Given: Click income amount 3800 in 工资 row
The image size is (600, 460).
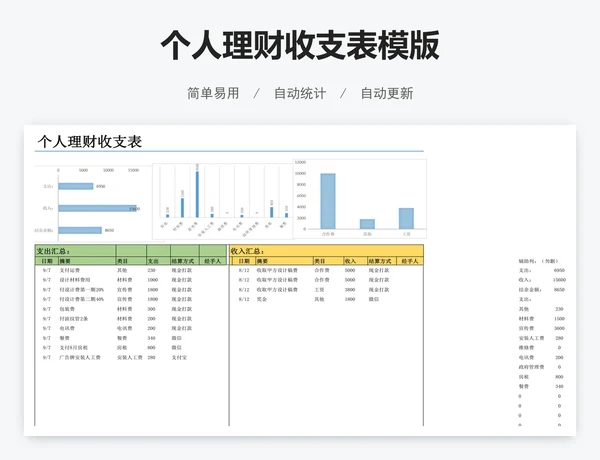Looking at the screenshot, I should [x=350, y=290].
